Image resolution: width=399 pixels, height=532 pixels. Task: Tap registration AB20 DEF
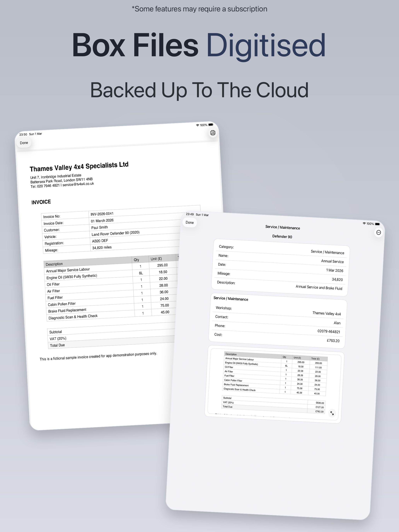tap(100, 241)
